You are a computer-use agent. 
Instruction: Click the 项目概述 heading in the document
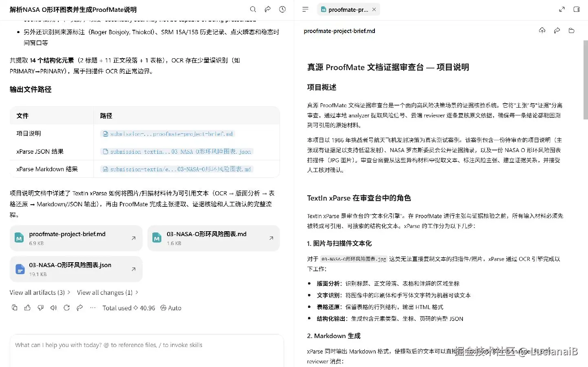pos(322,87)
